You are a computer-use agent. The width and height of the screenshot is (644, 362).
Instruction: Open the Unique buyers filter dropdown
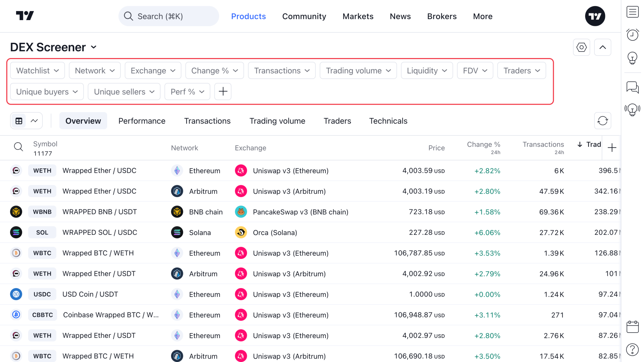click(47, 91)
